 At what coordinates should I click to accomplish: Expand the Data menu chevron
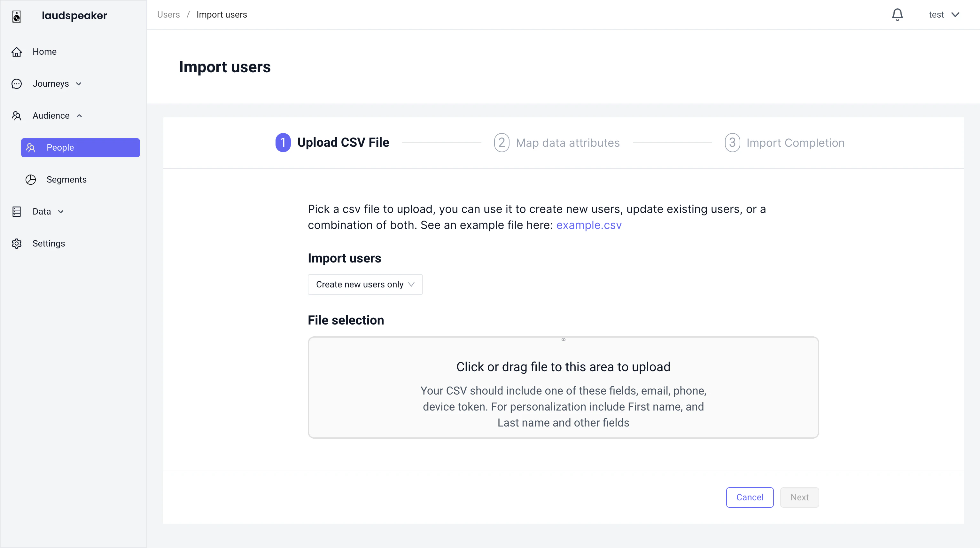60,212
